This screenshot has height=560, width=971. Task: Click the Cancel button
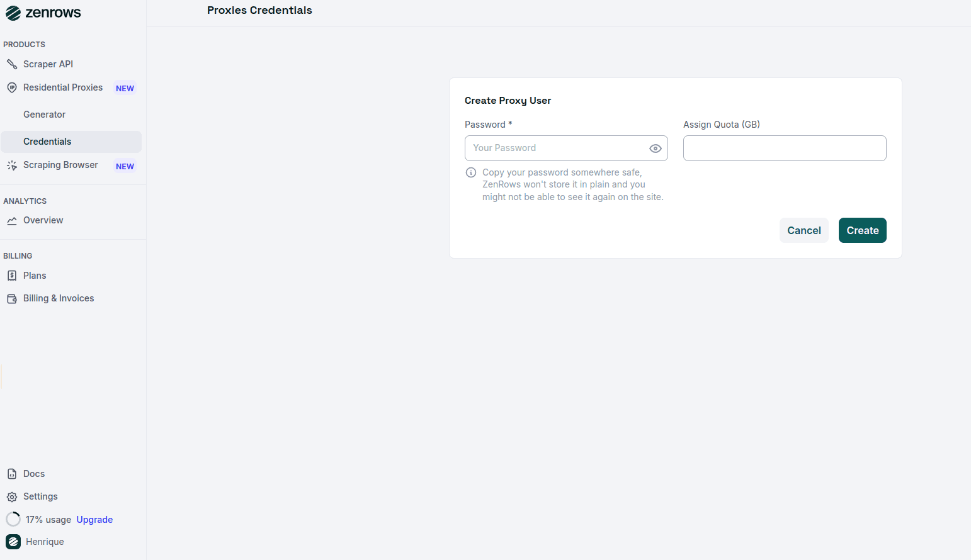click(x=804, y=230)
